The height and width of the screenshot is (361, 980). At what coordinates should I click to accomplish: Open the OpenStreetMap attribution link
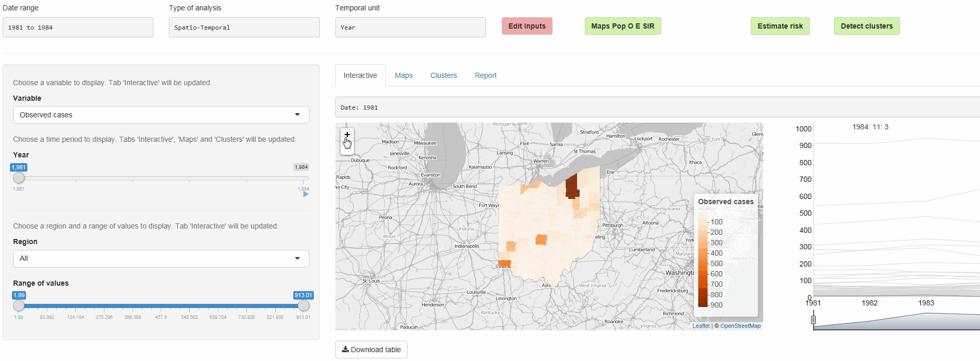point(740,326)
